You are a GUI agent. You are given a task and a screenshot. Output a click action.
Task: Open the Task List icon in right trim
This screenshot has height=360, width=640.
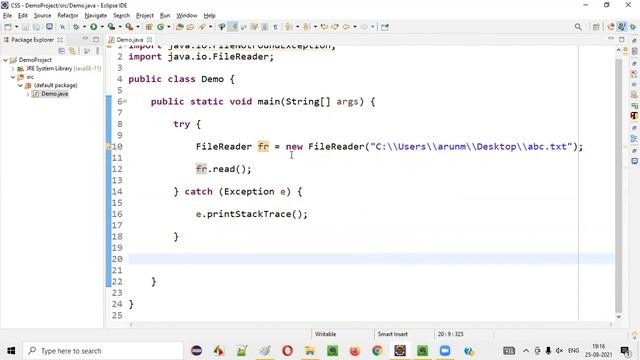634,51
